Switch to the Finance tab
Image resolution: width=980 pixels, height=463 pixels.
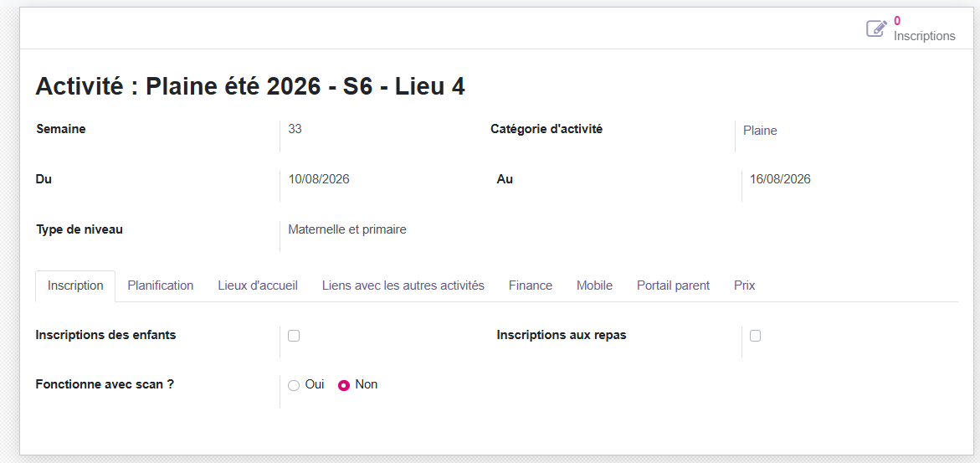531,286
